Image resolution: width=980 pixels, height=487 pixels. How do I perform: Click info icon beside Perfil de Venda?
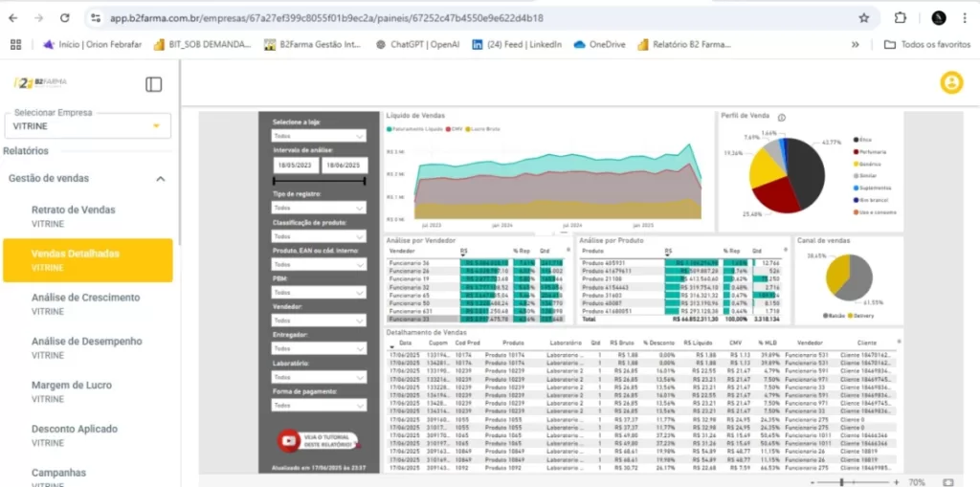pos(782,117)
